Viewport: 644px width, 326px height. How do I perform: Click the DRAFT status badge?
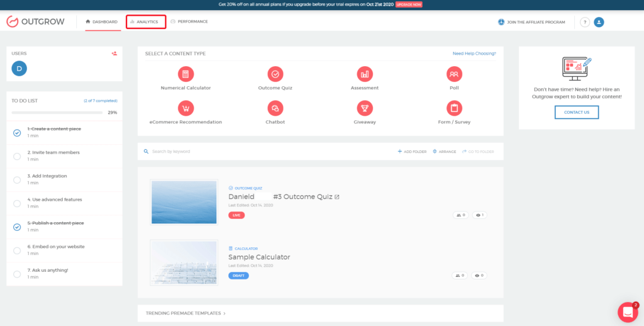tap(238, 276)
